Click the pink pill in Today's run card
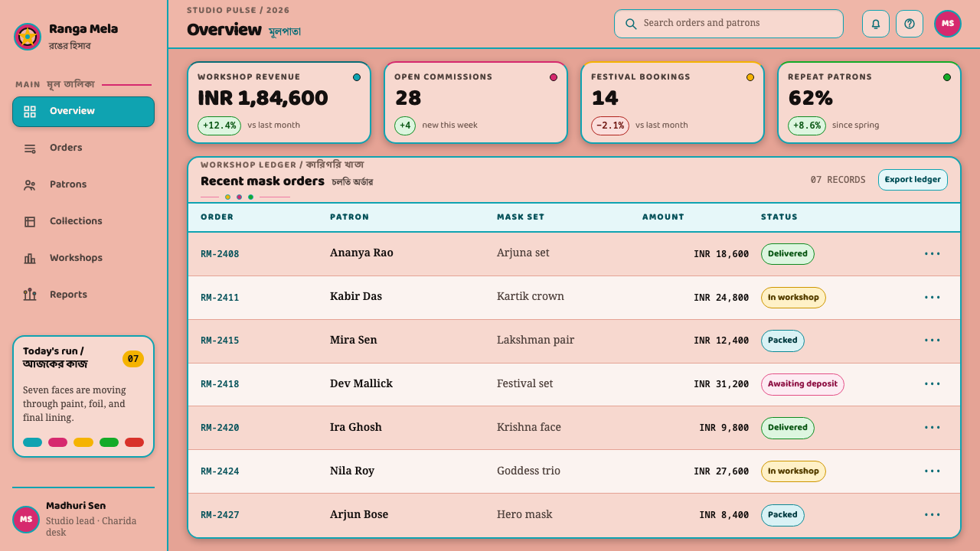 tap(58, 442)
